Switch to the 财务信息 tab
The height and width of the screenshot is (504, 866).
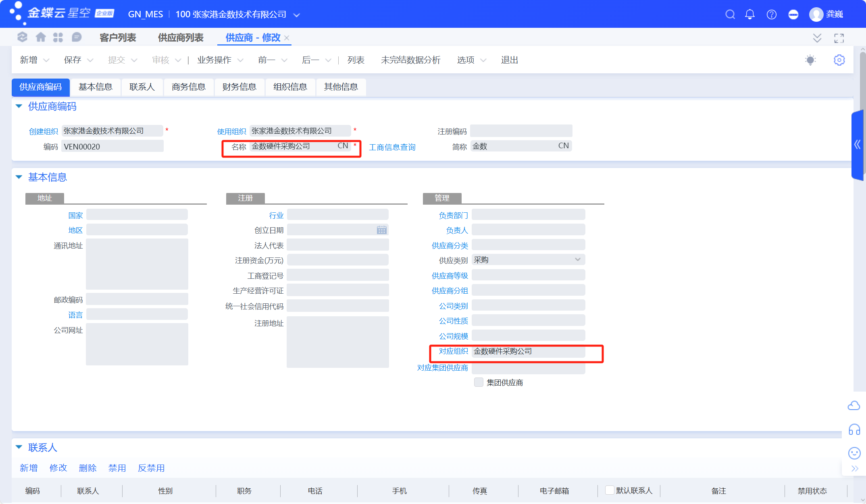click(239, 87)
